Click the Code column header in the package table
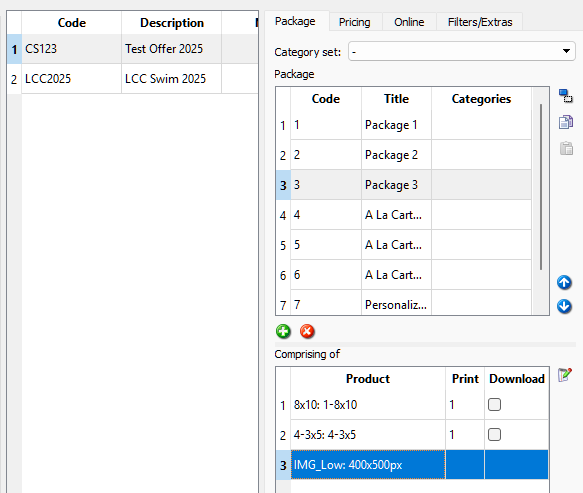The width and height of the screenshot is (583, 493). 326,99
